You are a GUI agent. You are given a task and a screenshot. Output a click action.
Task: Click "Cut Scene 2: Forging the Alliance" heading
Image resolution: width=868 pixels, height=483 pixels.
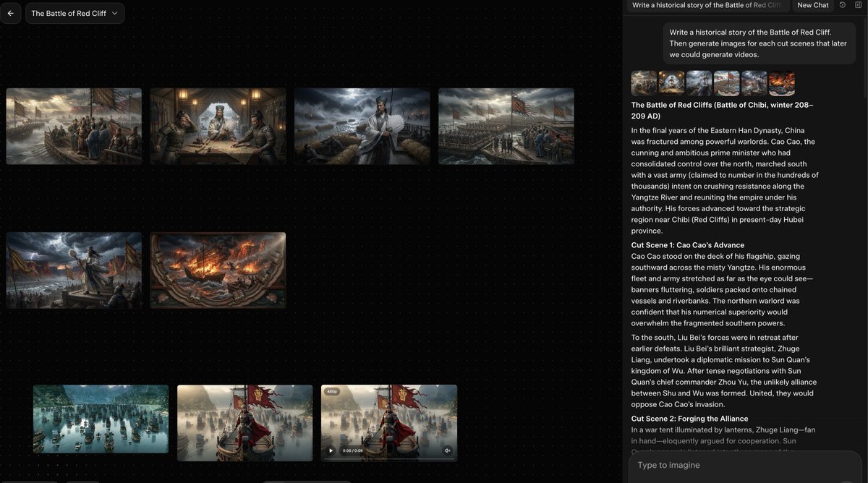point(689,419)
